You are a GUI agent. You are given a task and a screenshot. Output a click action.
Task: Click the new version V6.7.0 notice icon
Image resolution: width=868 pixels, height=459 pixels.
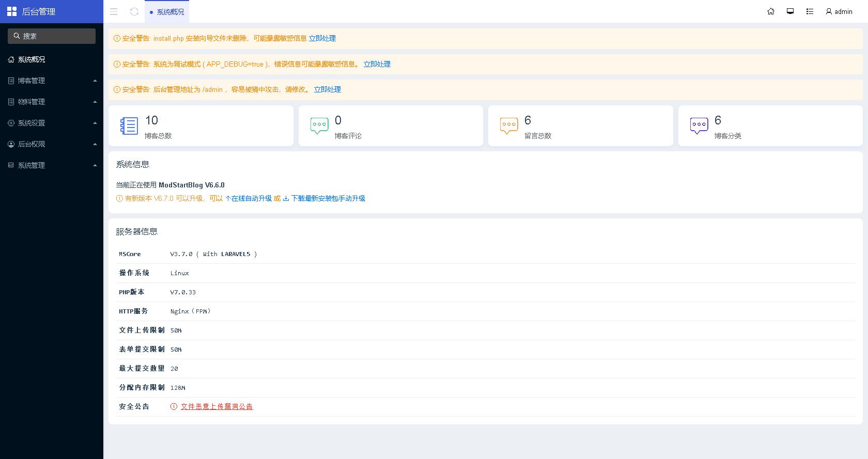[x=119, y=198]
